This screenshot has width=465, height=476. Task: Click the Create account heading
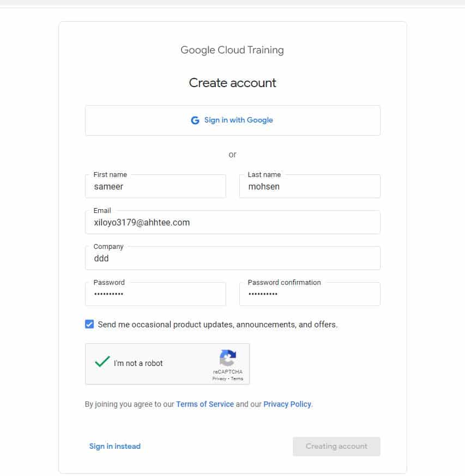[x=232, y=83]
